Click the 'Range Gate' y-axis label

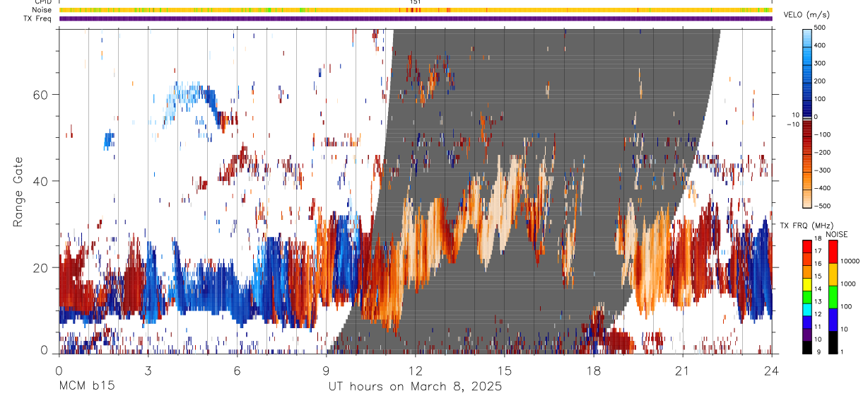pos(18,191)
